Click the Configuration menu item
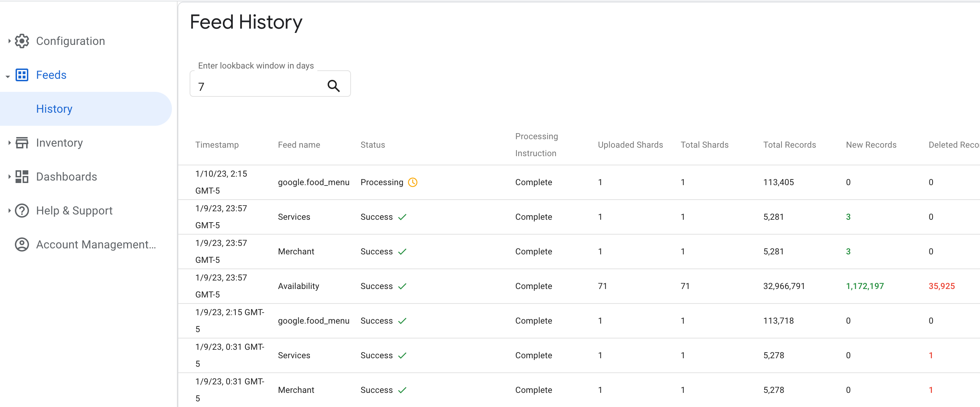This screenshot has height=407, width=980. pyautogui.click(x=71, y=41)
